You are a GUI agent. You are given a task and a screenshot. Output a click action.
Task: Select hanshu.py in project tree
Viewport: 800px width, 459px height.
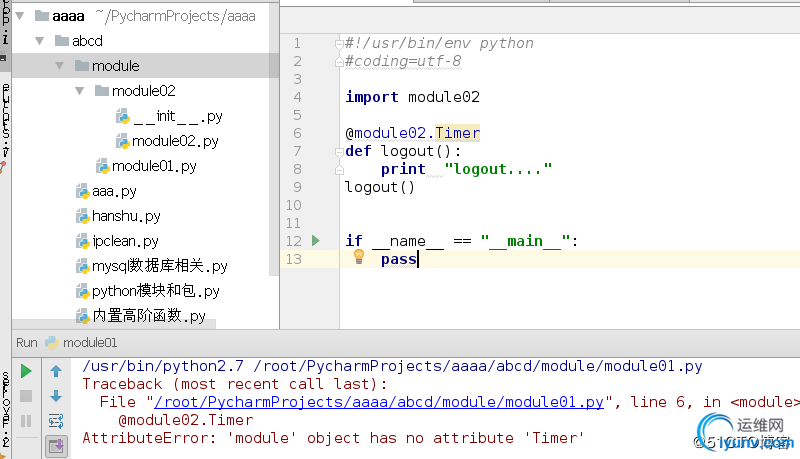126,216
